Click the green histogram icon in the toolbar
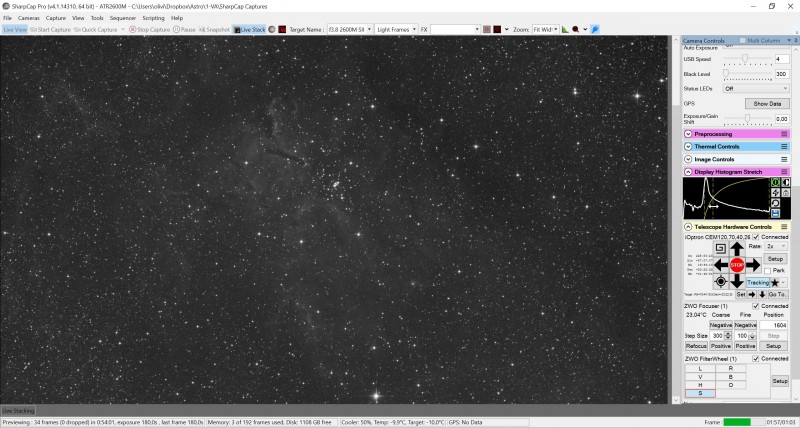Screen dimensions: 800x428 point(565,30)
